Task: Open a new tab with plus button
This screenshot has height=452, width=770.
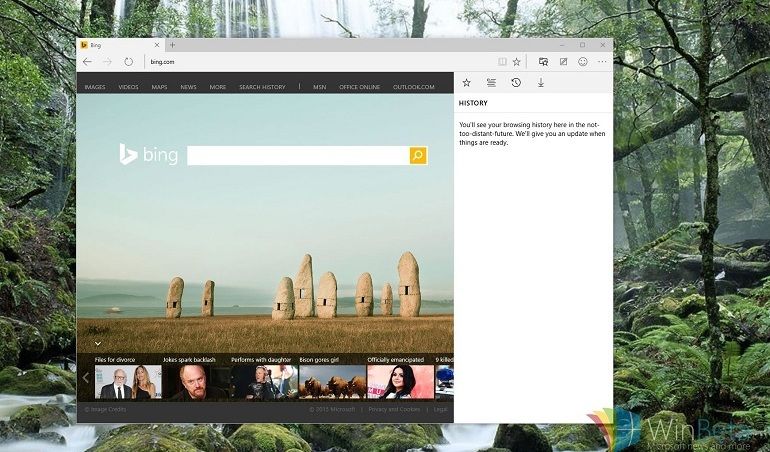Action: point(172,45)
